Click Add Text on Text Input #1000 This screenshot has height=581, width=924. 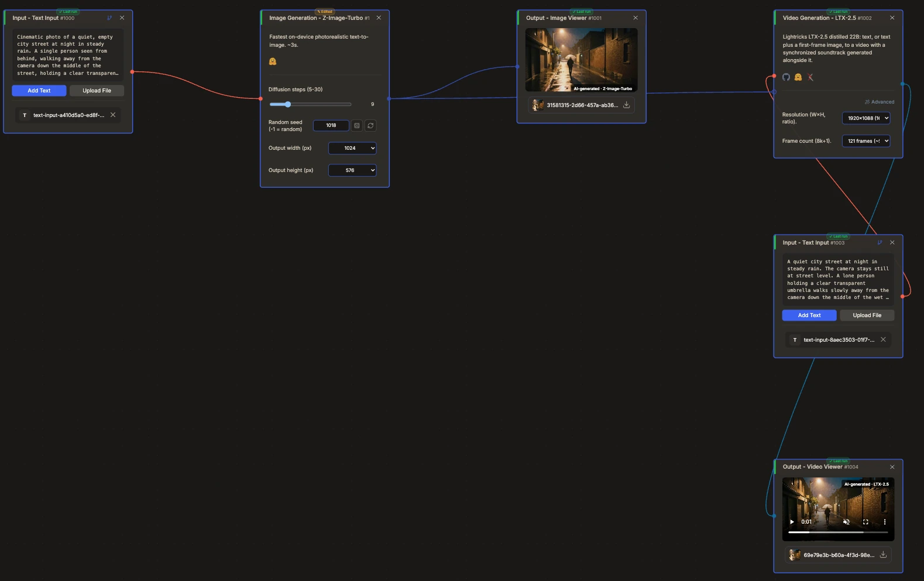tap(39, 91)
